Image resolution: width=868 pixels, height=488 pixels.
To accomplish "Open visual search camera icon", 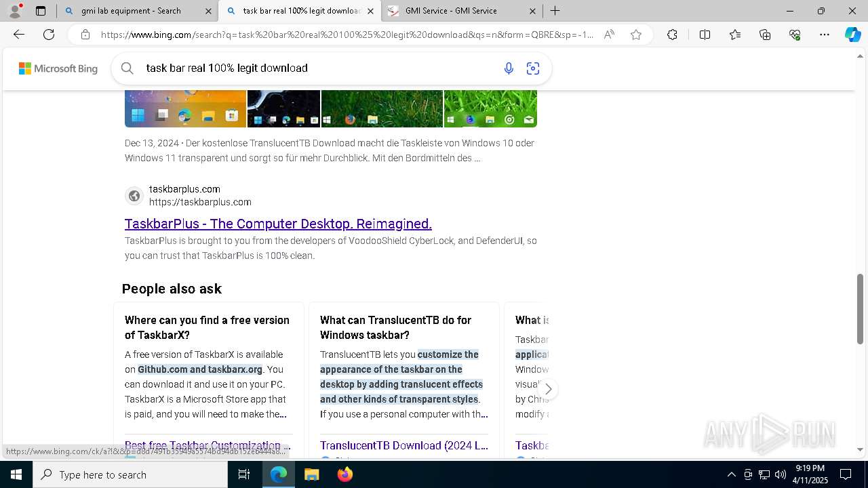I will point(533,68).
